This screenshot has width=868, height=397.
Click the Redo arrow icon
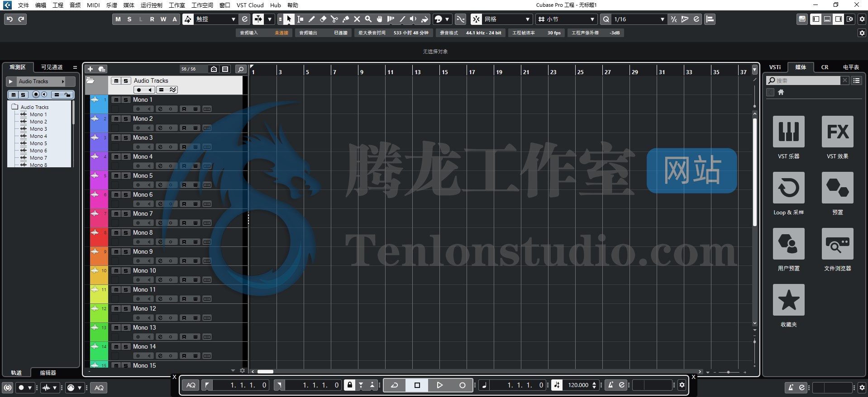click(x=21, y=19)
